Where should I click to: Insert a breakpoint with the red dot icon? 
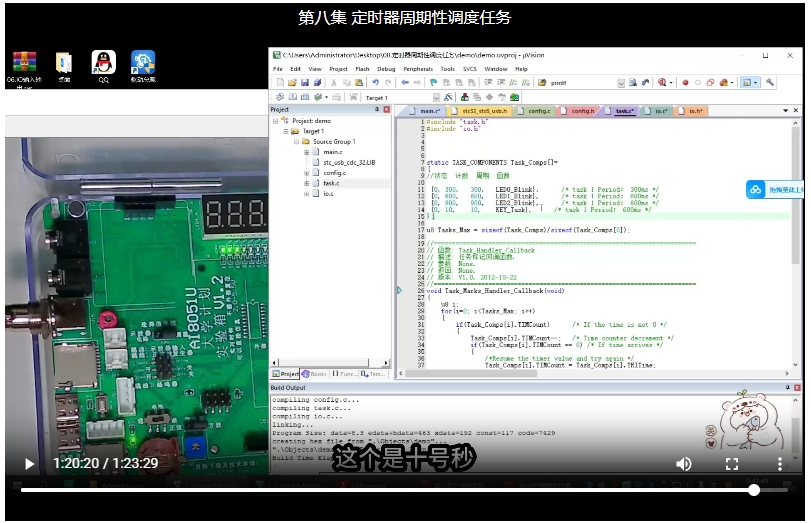(685, 82)
